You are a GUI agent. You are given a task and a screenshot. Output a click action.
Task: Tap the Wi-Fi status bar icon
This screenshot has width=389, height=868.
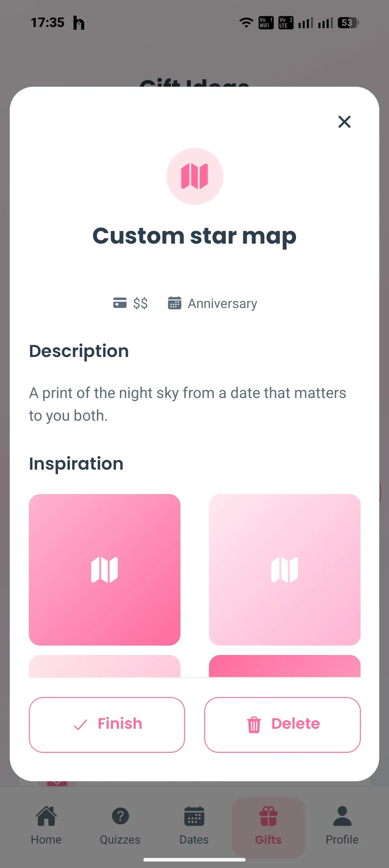pyautogui.click(x=246, y=23)
